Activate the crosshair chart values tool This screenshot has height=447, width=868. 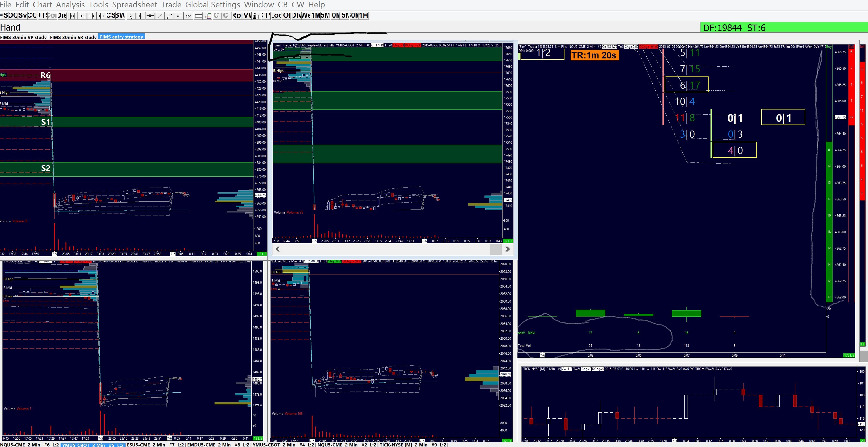click(141, 16)
